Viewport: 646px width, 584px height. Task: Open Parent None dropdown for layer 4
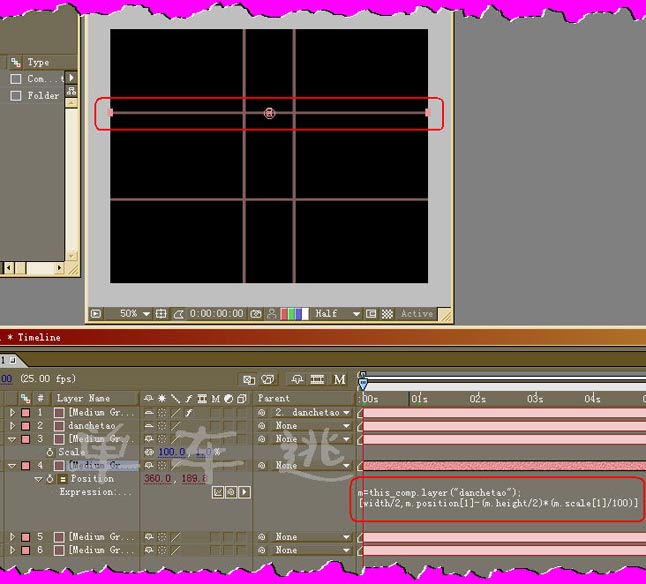click(x=312, y=465)
